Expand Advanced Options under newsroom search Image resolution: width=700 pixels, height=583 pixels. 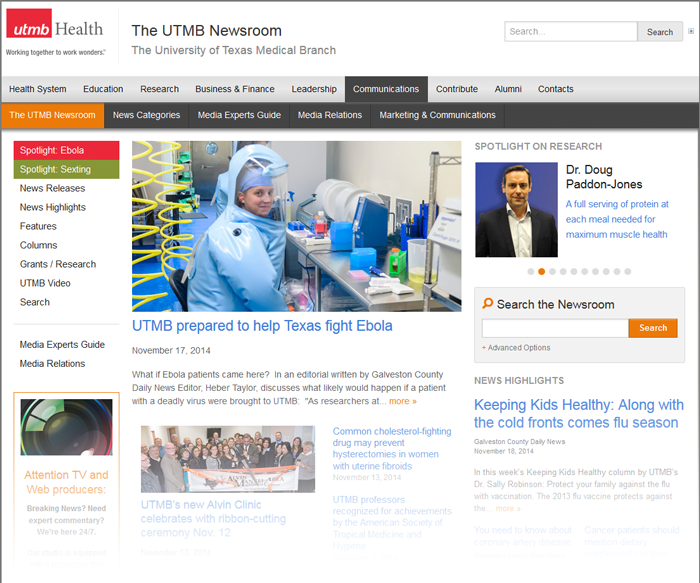[x=517, y=348]
